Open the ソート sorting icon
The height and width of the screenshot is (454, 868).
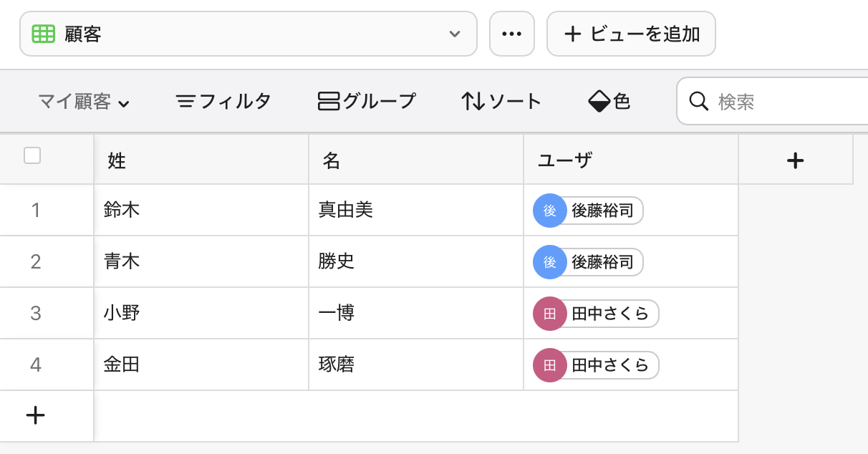473,101
